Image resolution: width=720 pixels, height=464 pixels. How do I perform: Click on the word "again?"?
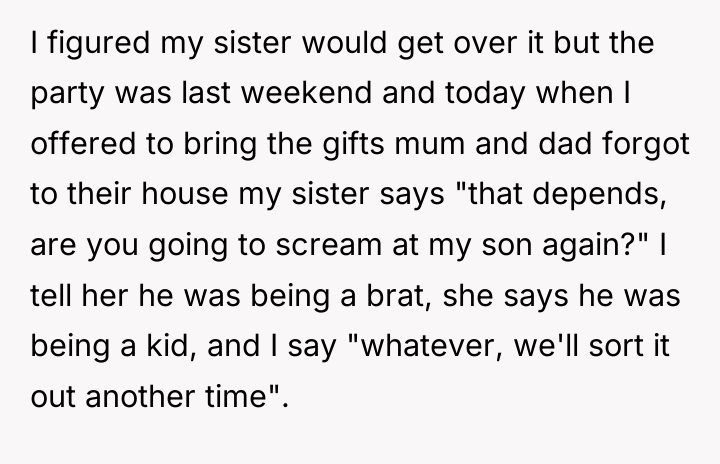pos(589,245)
